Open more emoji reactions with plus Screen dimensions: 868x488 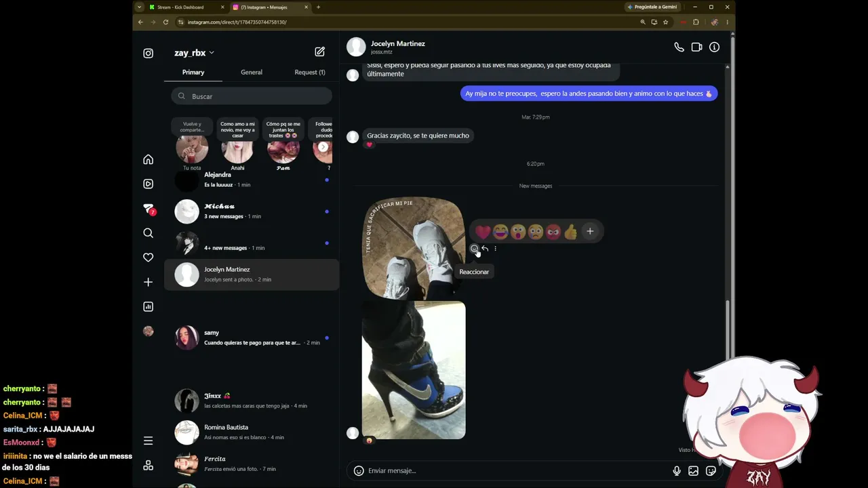point(590,232)
